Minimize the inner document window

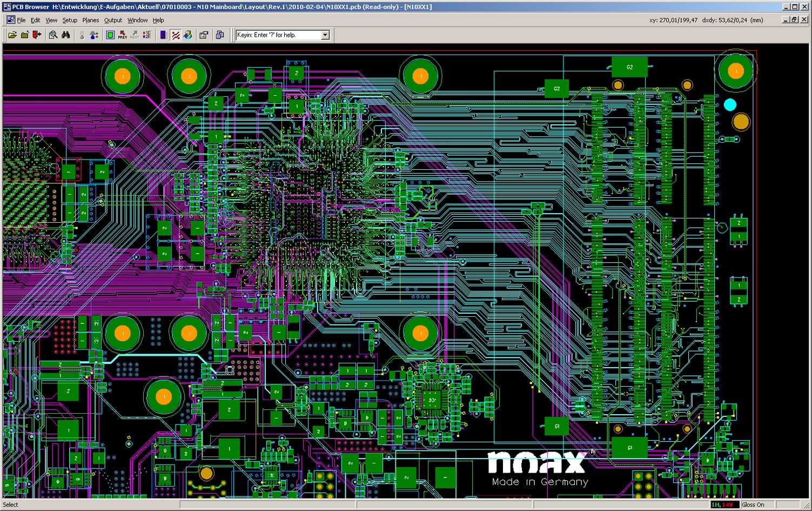click(x=786, y=19)
